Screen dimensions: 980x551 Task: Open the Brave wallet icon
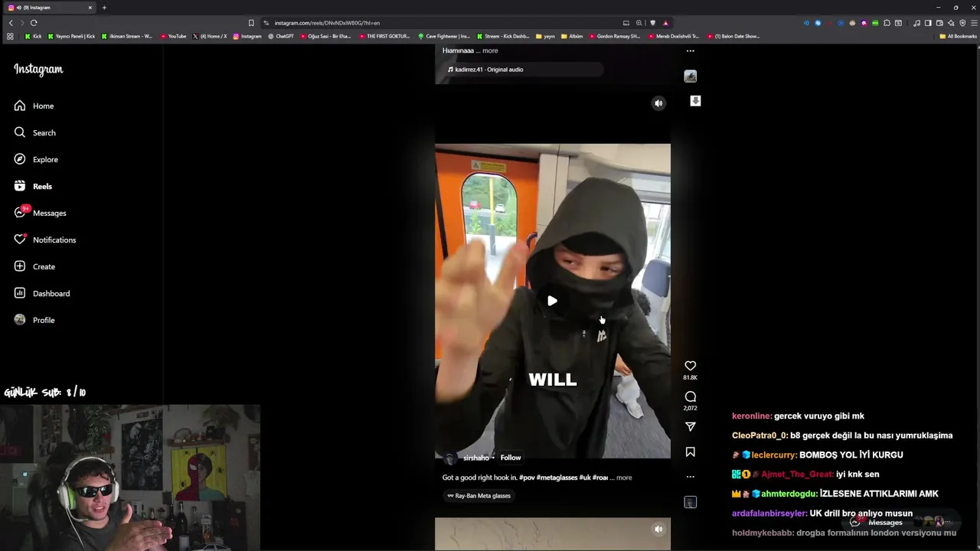[939, 23]
